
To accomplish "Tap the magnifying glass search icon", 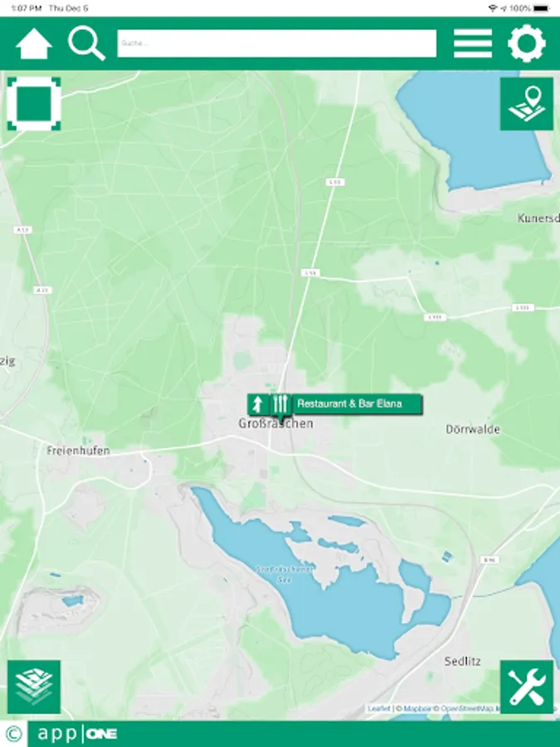I will (x=86, y=43).
